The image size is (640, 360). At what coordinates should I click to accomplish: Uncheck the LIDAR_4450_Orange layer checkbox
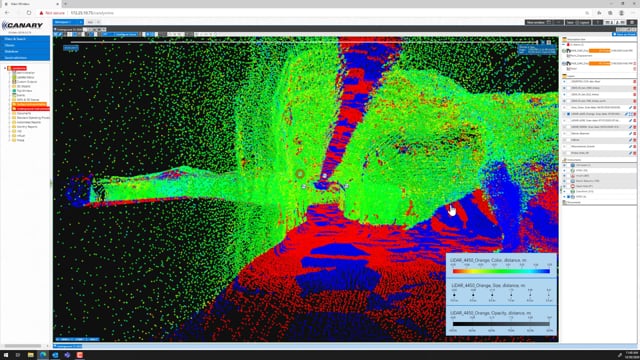click(x=568, y=114)
